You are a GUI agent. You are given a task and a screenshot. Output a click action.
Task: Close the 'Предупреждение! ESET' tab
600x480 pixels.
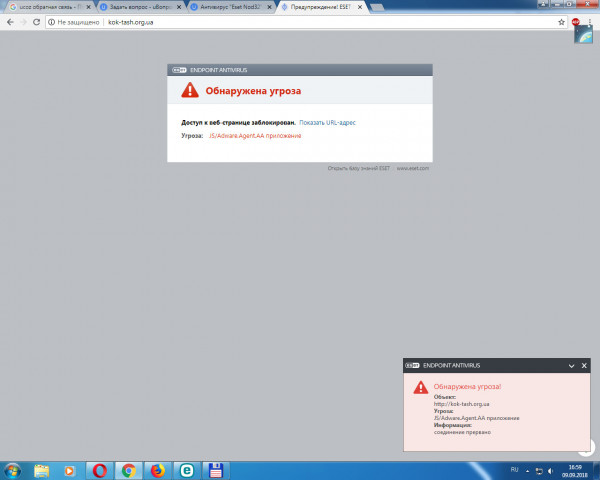[x=360, y=7]
